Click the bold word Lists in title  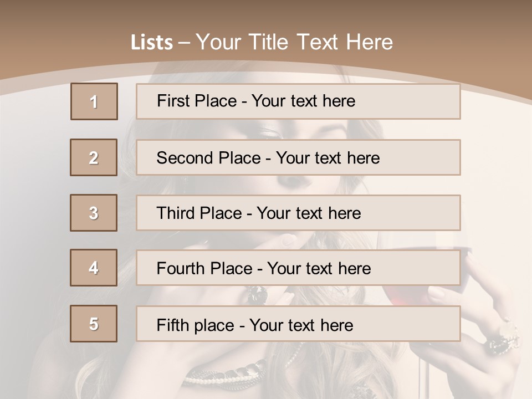click(x=151, y=43)
